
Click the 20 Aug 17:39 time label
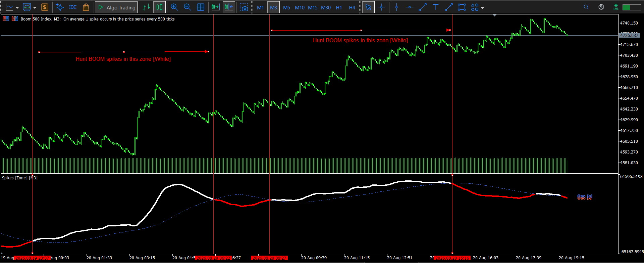point(529,258)
